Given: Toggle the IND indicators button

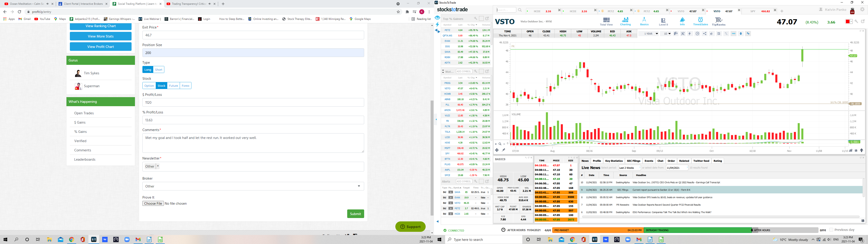Looking at the screenshot, I should click(734, 34).
